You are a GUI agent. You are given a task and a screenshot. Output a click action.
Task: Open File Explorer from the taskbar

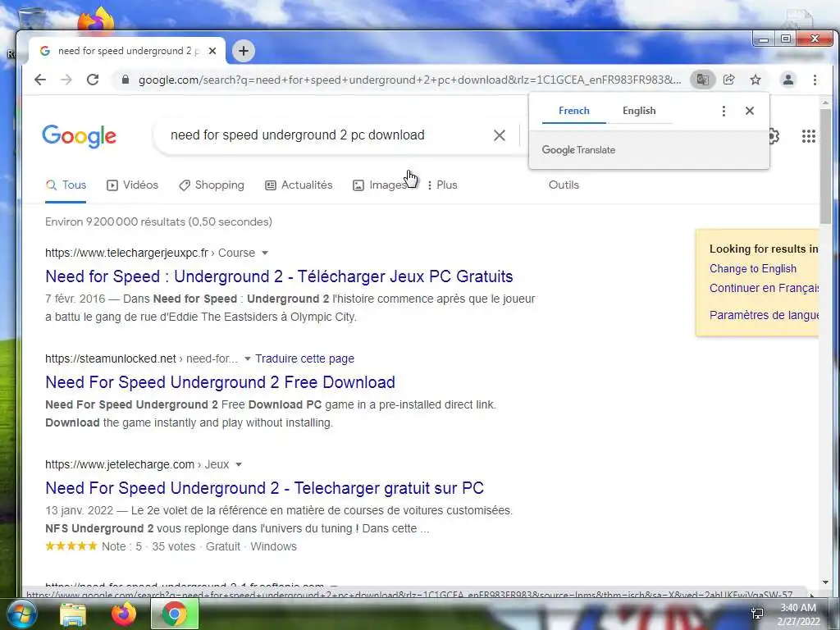click(x=73, y=614)
